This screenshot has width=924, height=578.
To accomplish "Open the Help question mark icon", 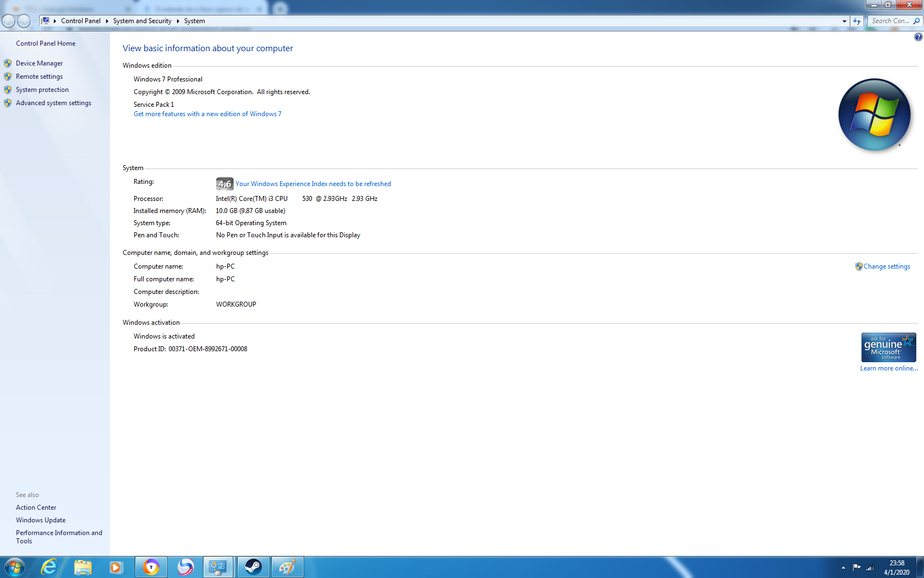I will pos(918,37).
